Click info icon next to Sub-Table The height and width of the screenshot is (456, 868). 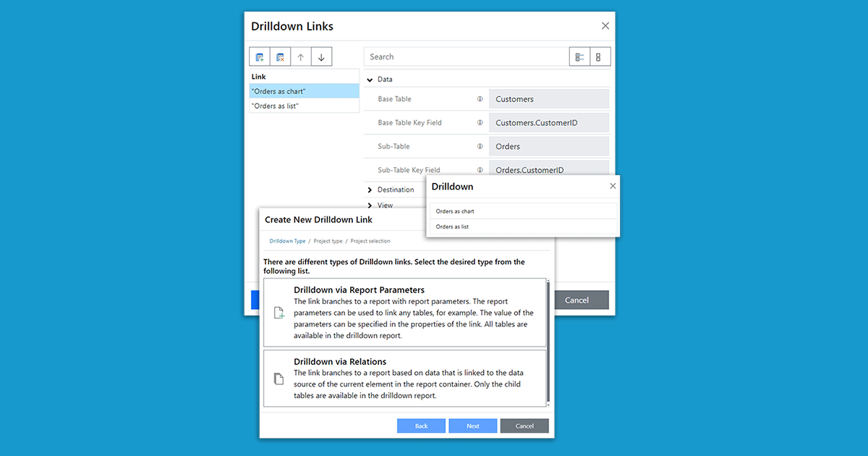click(480, 146)
